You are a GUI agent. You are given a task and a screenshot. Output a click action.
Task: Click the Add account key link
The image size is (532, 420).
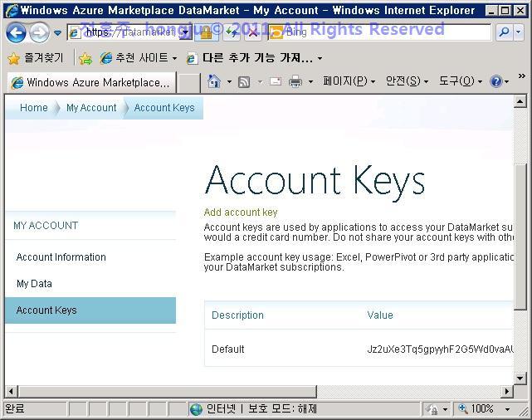(x=241, y=212)
